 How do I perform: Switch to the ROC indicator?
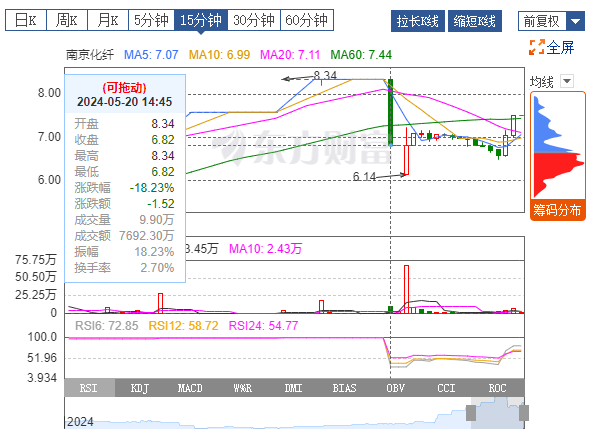497,388
